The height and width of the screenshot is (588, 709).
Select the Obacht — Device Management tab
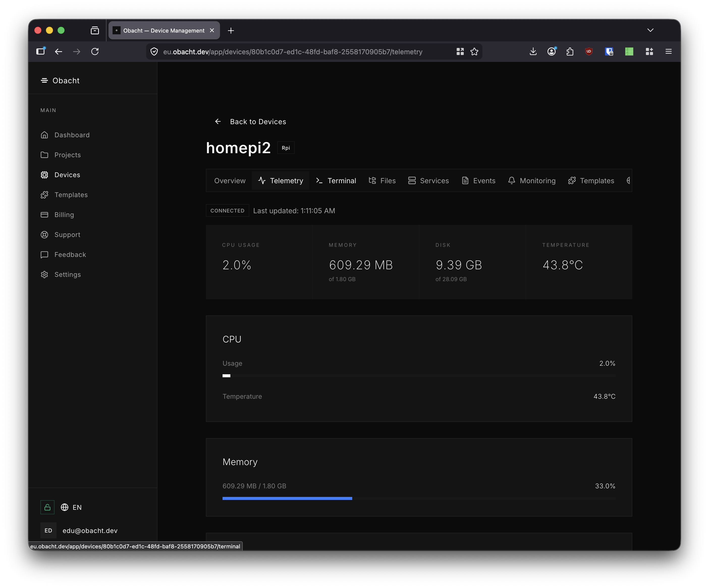click(x=164, y=30)
